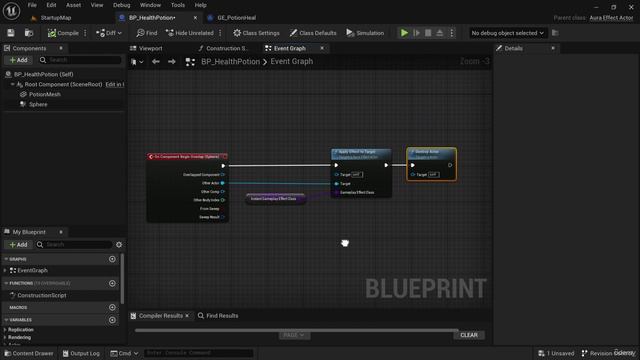Viewport: 640px width, 360px height.
Task: Start play with green Play icon
Action: (404, 33)
